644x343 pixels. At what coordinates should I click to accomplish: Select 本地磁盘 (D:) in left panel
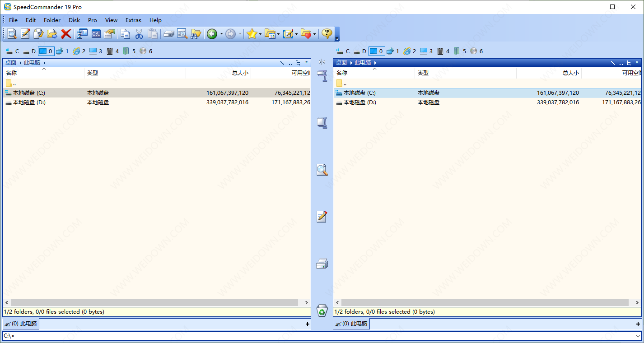point(157,102)
